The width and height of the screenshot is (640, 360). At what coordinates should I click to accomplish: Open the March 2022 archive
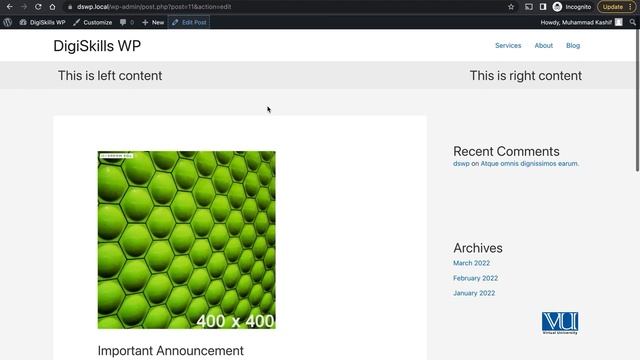pos(471,263)
